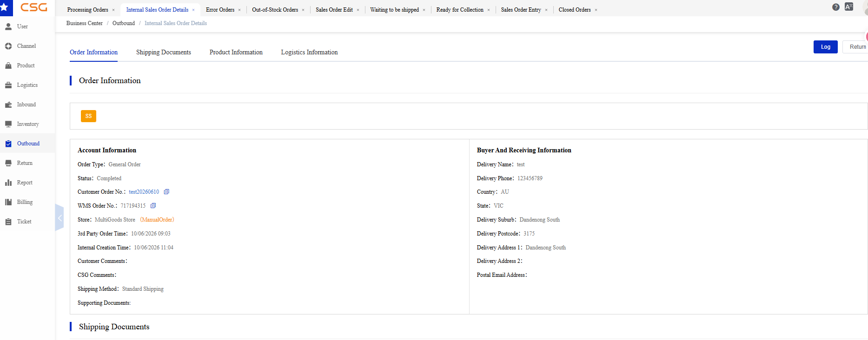Copy the Customer Order No. test20260610
868x340 pixels.
point(166,192)
